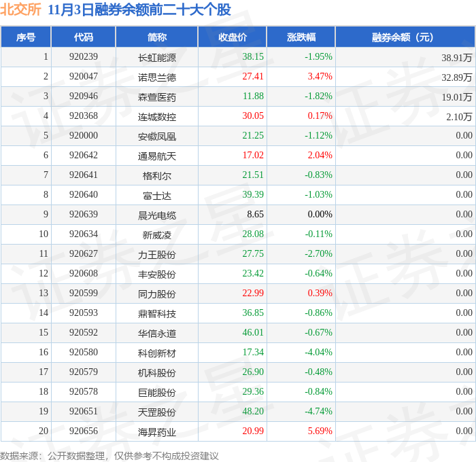
Task: Click closing price 8.65
Action: click(x=255, y=215)
